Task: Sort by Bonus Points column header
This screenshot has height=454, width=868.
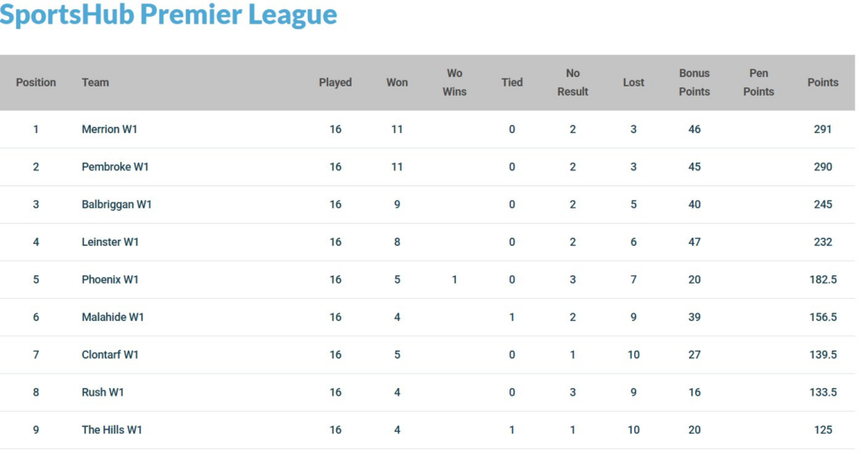Action: pyautogui.click(x=694, y=82)
